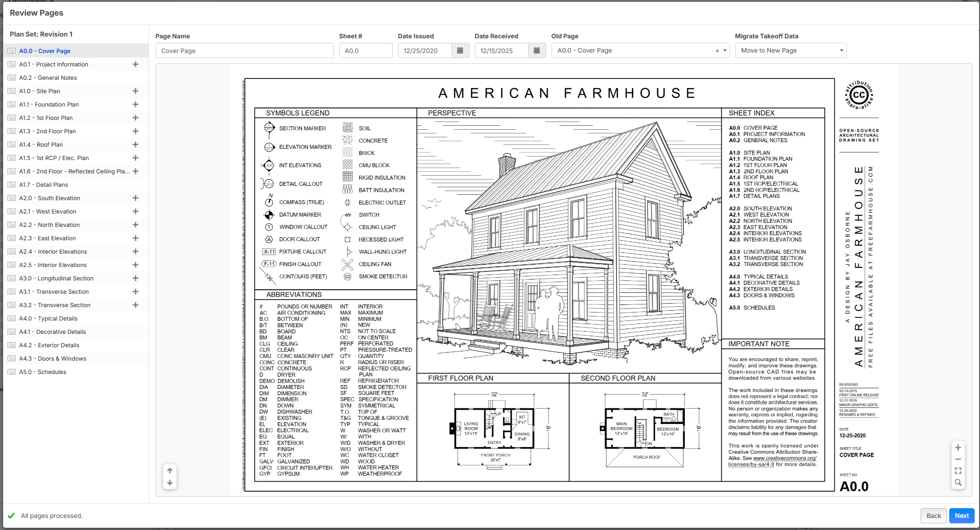Go to next page with down arrow
Image resolution: width=980 pixels, height=530 pixels.
(x=170, y=482)
